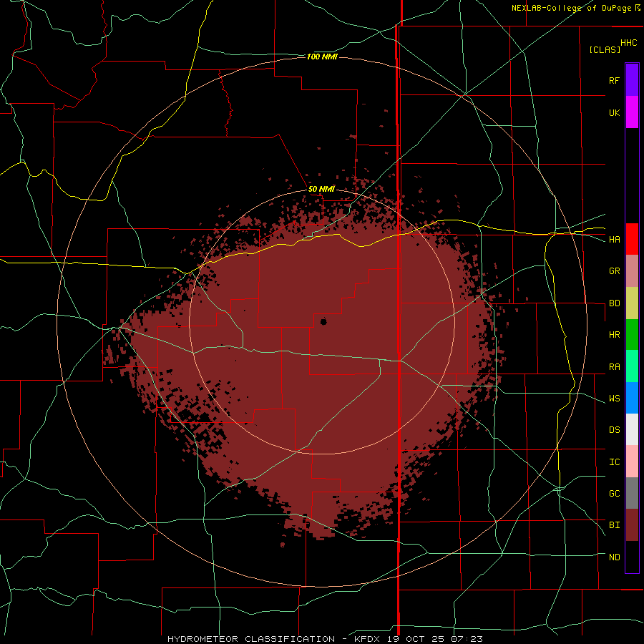644x644 pixels.
Task: Click the DS legend label
Action: click(x=614, y=430)
